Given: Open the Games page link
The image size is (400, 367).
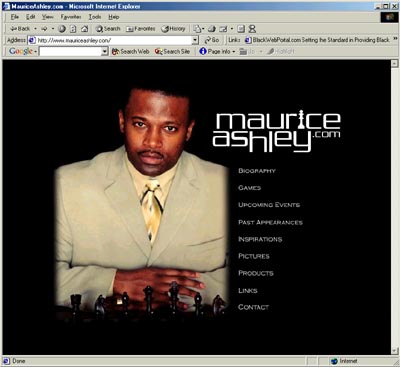Looking at the screenshot, I should [250, 188].
